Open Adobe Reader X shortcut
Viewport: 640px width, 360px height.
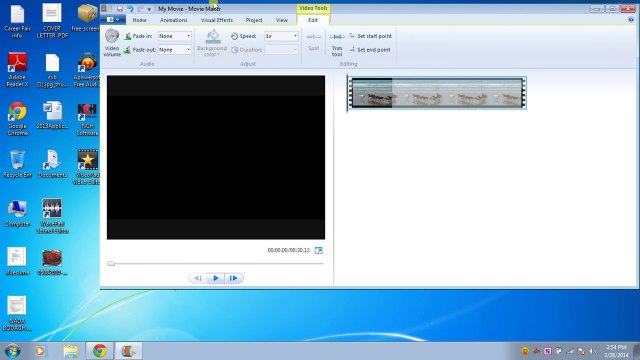(x=17, y=70)
